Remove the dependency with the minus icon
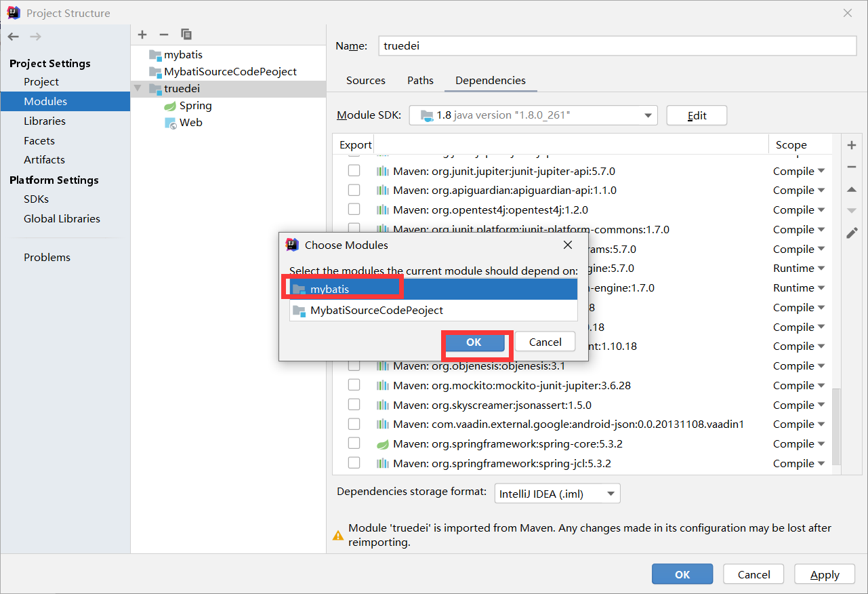Screen dimensions: 868x594 (852, 167)
